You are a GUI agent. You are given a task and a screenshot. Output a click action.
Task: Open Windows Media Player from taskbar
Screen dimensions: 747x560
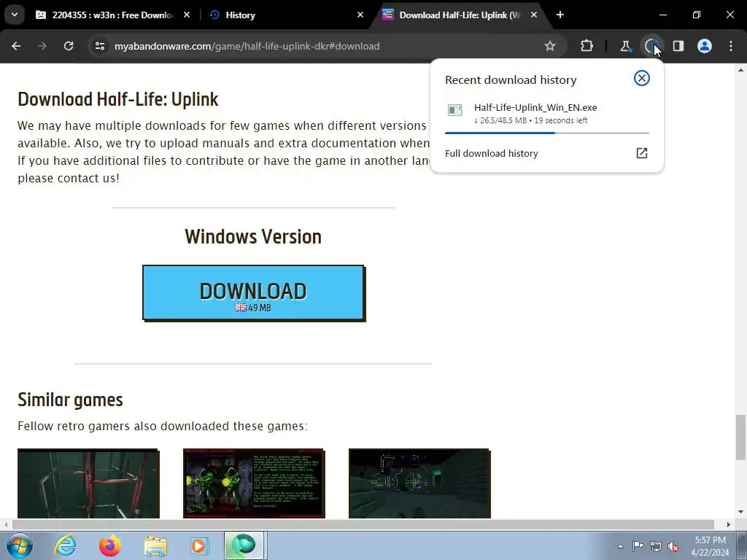coord(200,545)
